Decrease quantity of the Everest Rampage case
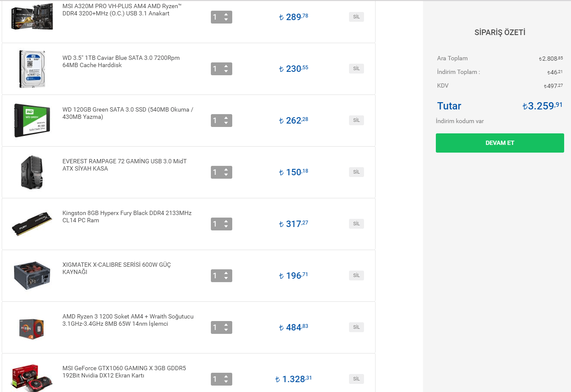This screenshot has height=392, width=571. tap(226, 175)
